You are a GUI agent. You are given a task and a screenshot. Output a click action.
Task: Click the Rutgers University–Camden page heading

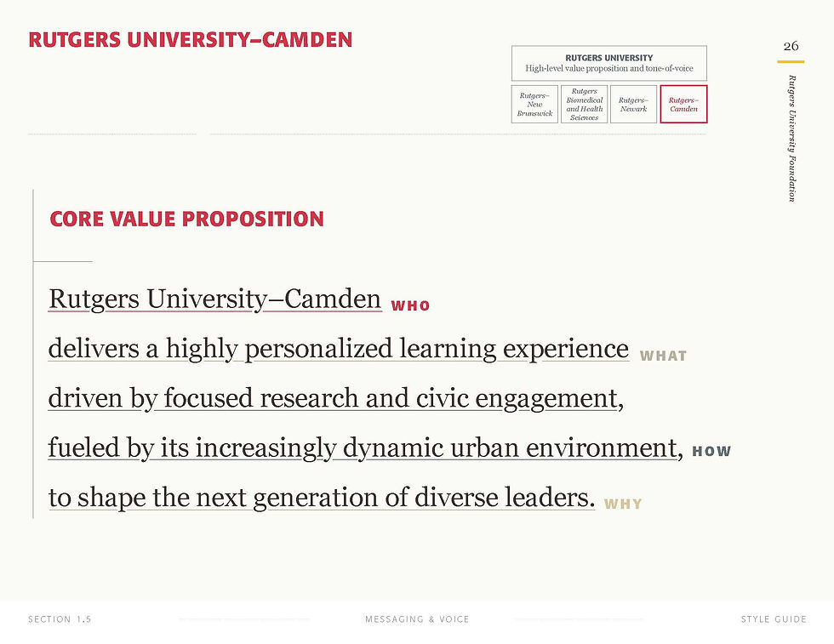190,39
